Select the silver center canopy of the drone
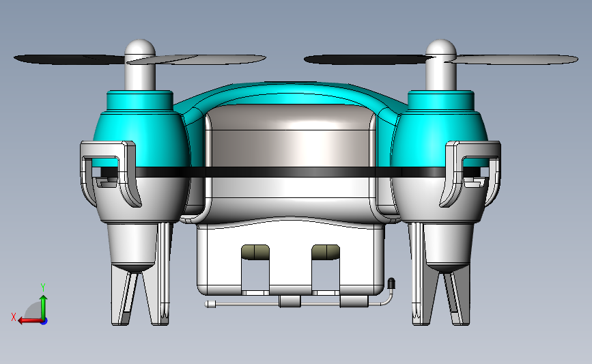 [290, 135]
